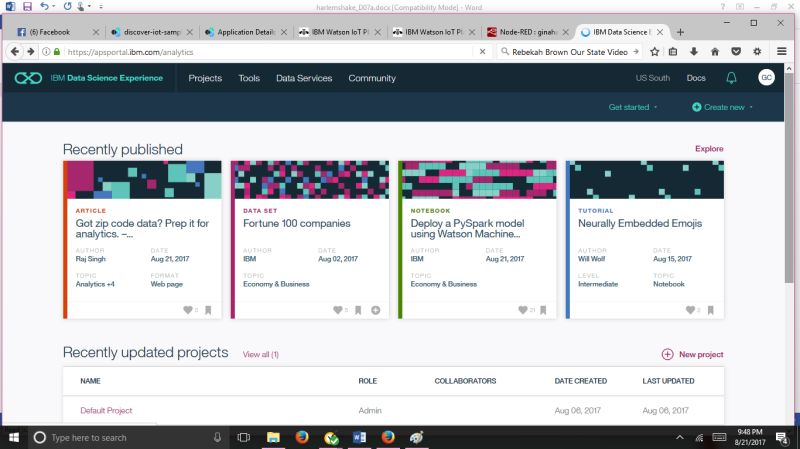This screenshot has height=449, width=800.
Task: Click the Word save icon in title bar
Action: pyautogui.click(x=28, y=7)
